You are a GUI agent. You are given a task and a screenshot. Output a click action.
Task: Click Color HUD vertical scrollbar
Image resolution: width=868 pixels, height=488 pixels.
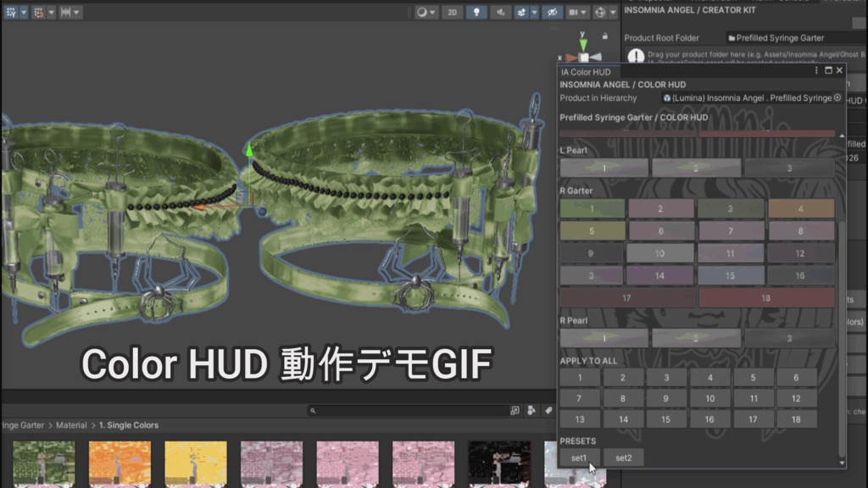tap(842, 339)
